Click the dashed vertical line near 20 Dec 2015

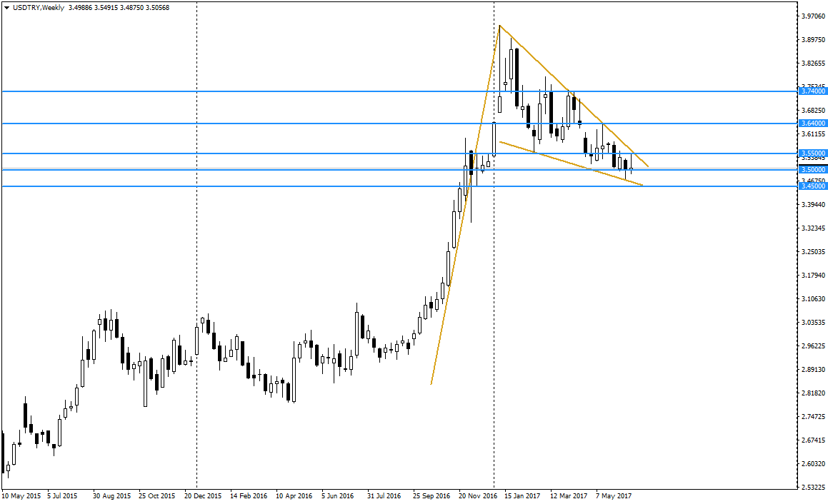tap(196, 286)
